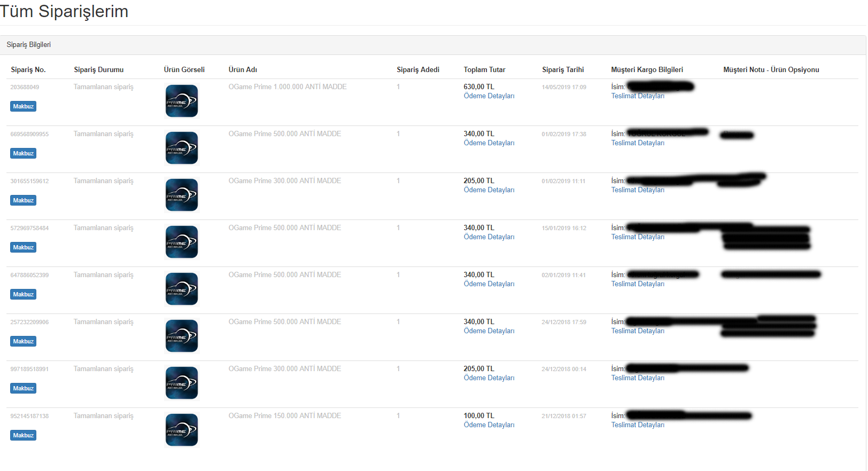Select the order date 01/02/2019 17:38
Screen dimensions: 868x471
click(564, 134)
